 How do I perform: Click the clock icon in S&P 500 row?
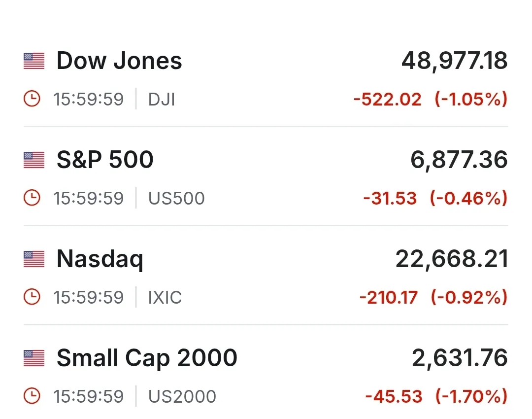coord(32,198)
